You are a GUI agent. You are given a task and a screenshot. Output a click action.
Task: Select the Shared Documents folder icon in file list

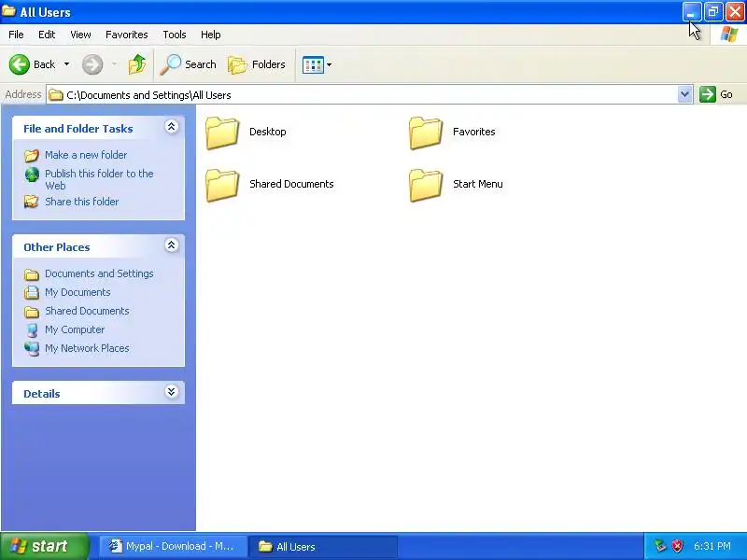click(222, 185)
